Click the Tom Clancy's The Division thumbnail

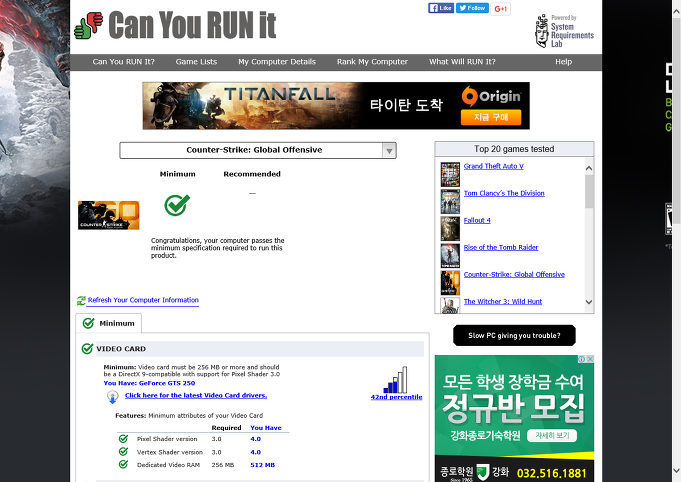tap(450, 201)
